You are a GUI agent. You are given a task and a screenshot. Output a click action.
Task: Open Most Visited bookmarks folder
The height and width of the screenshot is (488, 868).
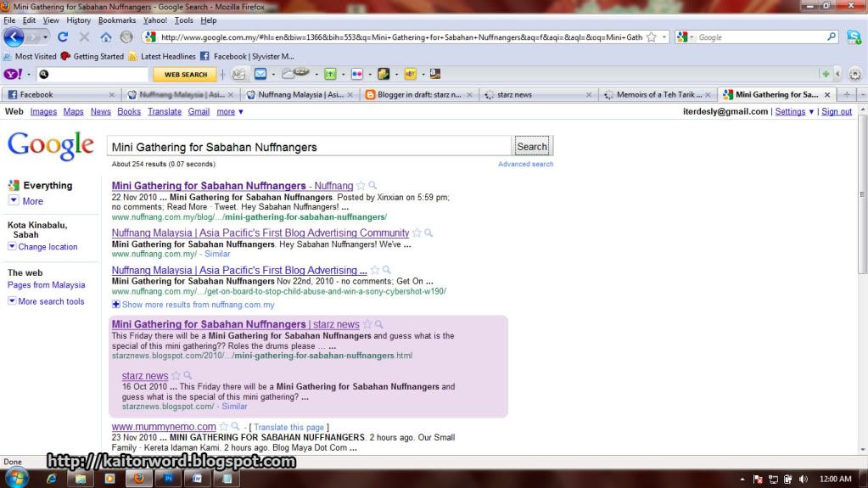point(30,57)
